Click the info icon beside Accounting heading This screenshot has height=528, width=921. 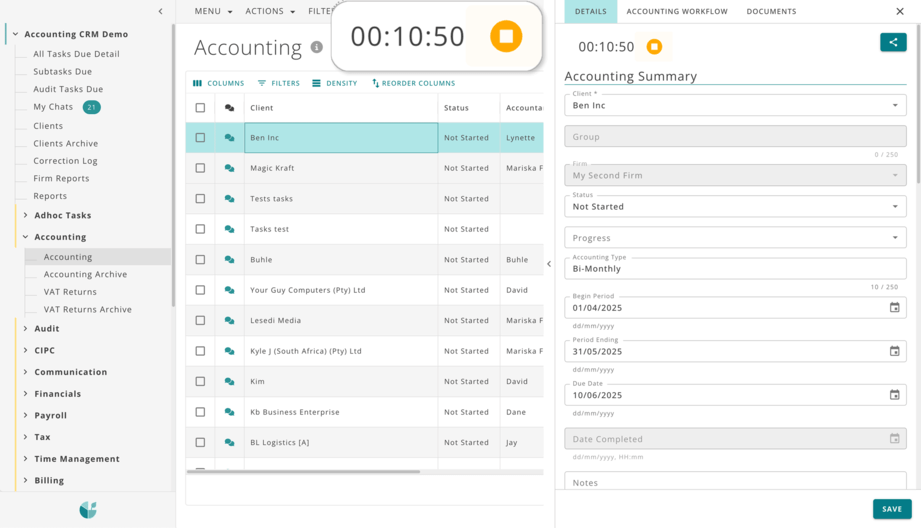317,47
